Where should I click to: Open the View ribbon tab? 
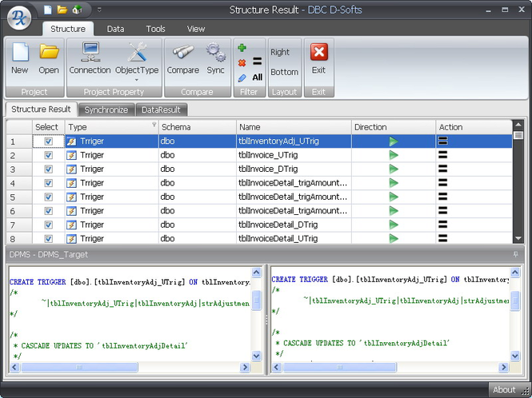click(x=196, y=29)
